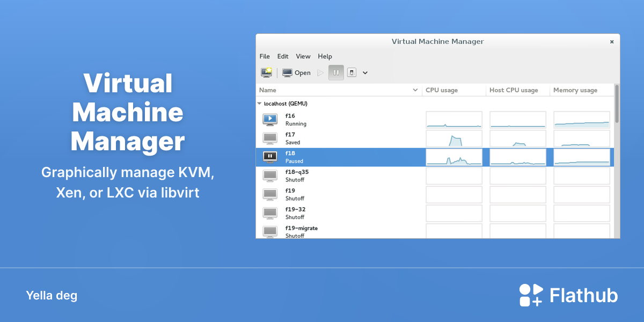Create a new virtual machine icon

point(266,72)
